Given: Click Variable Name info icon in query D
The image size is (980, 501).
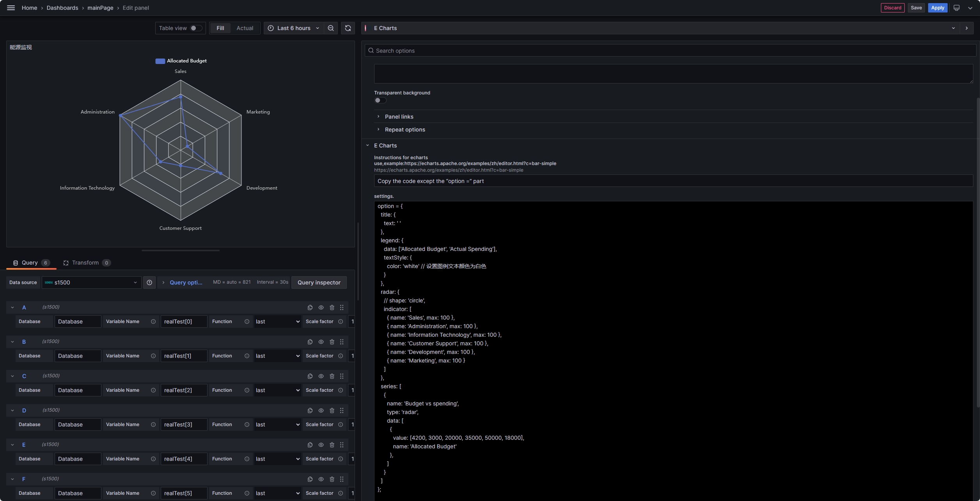Looking at the screenshot, I should tap(153, 425).
